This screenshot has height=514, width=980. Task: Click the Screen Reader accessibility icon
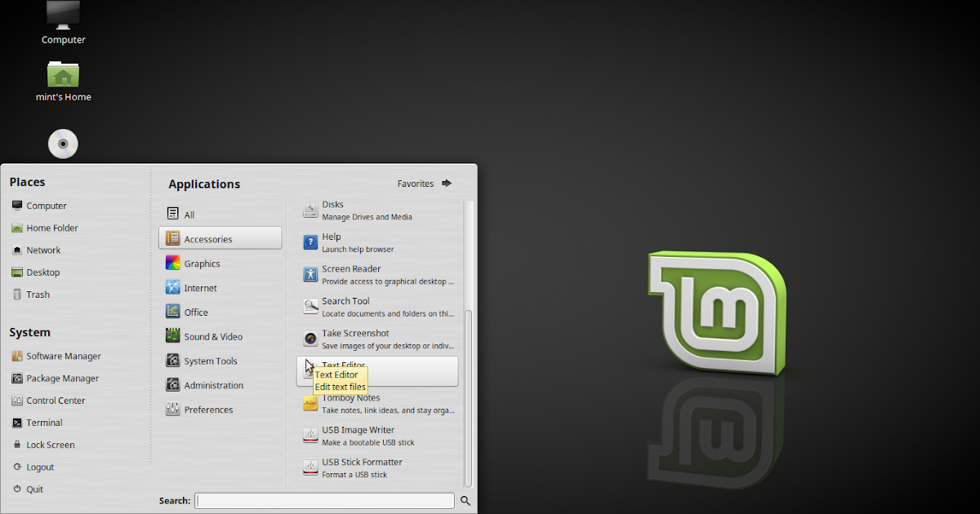pyautogui.click(x=310, y=274)
